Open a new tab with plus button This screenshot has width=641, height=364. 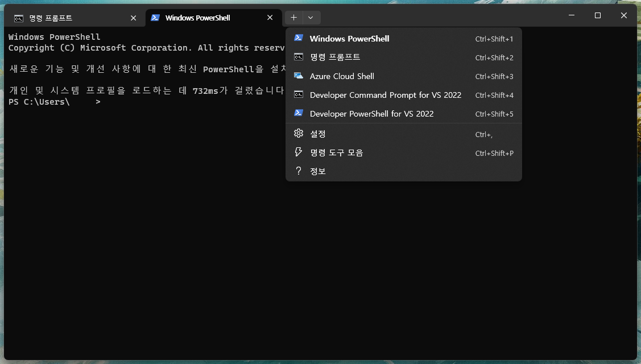click(x=293, y=18)
